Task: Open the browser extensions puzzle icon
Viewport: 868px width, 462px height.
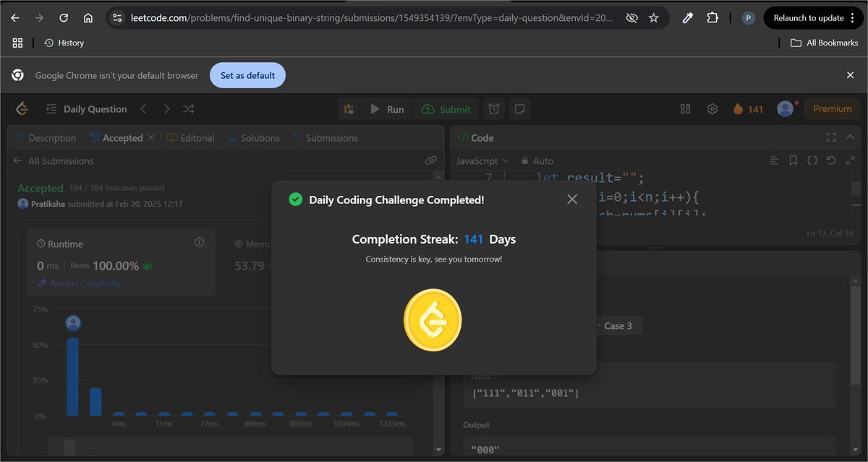Action: 712,18
